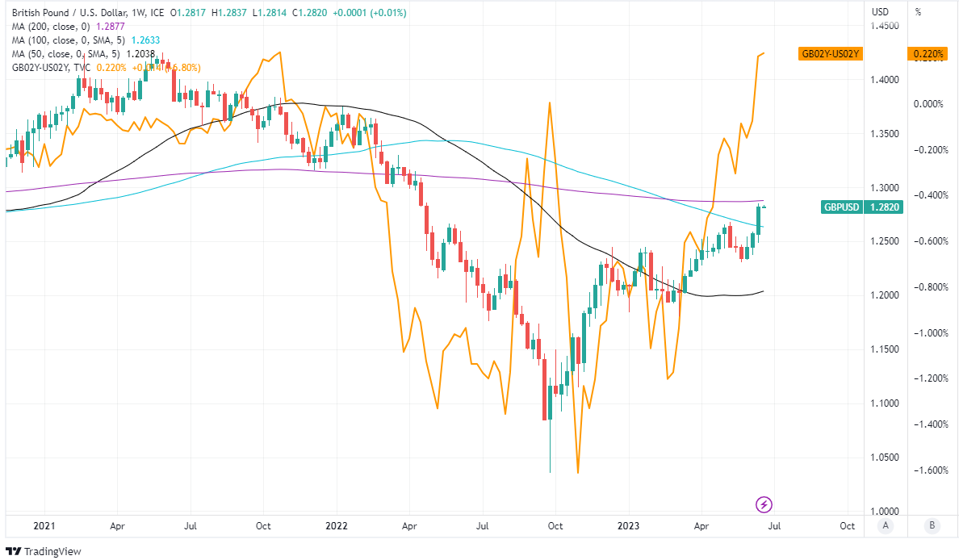Click the orange 0.220% value label
This screenshot has height=560, width=959.
pyautogui.click(x=928, y=54)
